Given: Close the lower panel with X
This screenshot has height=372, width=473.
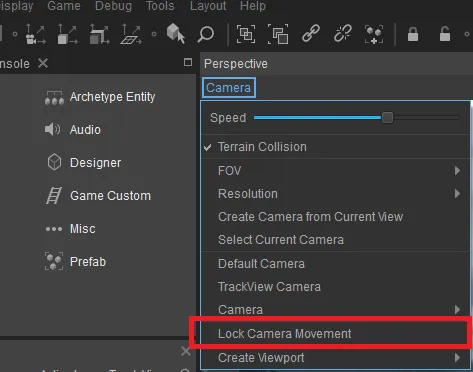Looking at the screenshot, I should (185, 351).
